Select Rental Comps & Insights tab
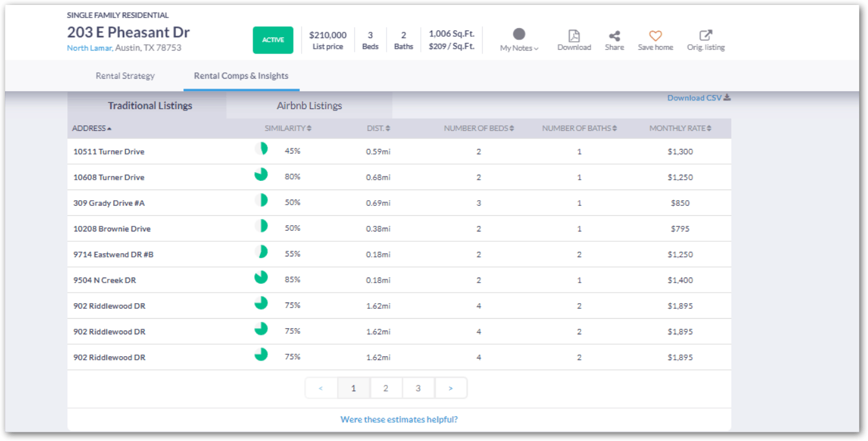This screenshot has width=868, height=441. [241, 76]
